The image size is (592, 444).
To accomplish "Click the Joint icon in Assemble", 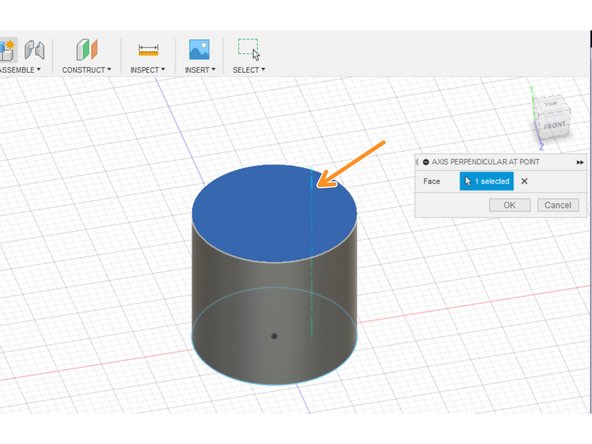I will (34, 50).
